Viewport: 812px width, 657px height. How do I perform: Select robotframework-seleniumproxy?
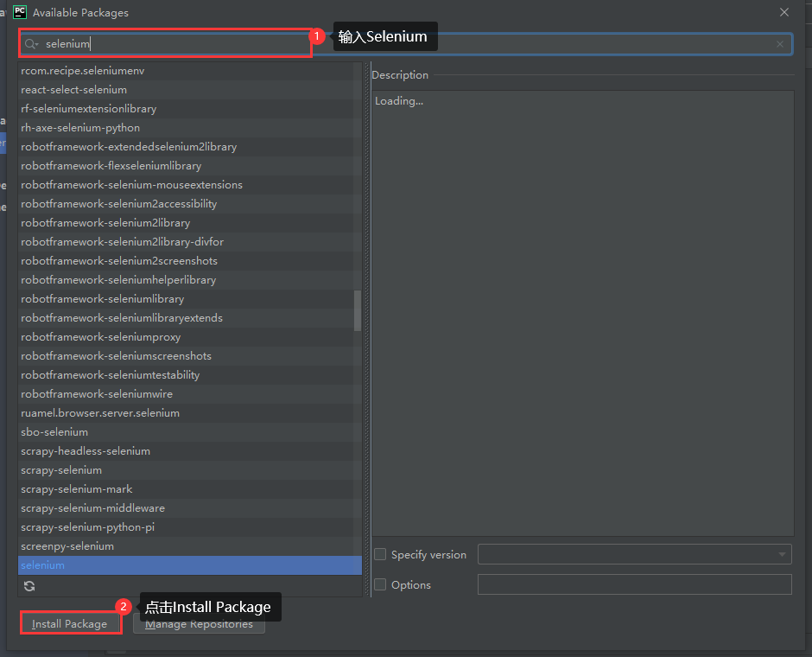click(x=189, y=337)
